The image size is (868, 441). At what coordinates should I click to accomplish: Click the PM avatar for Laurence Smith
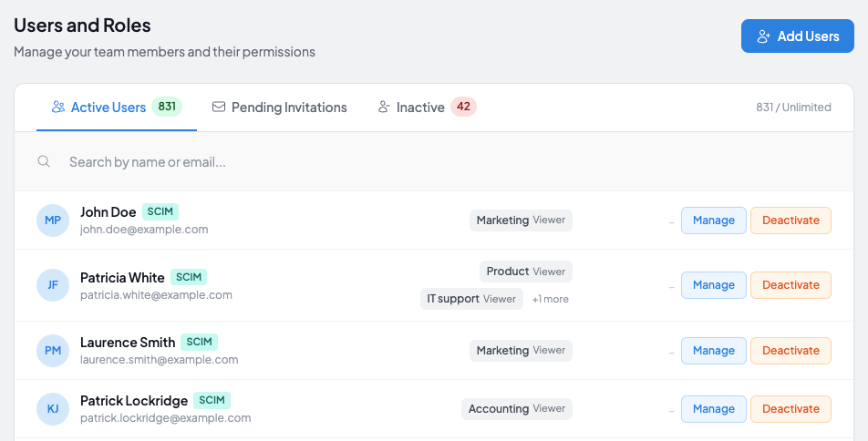[53, 351]
